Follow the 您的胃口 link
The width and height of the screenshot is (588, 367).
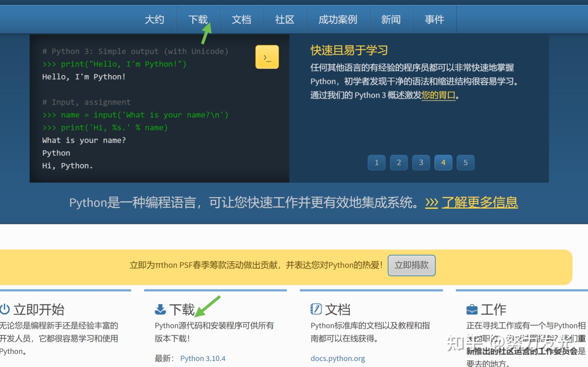[438, 95]
